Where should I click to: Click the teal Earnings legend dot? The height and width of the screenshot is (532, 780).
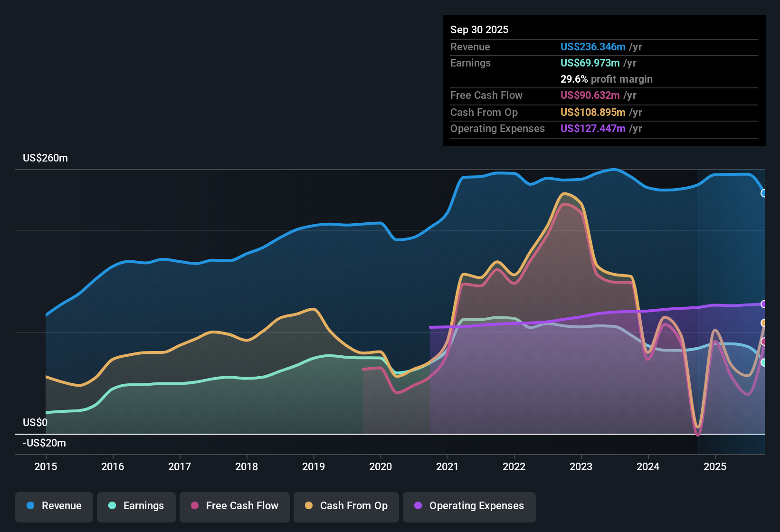tap(112, 506)
